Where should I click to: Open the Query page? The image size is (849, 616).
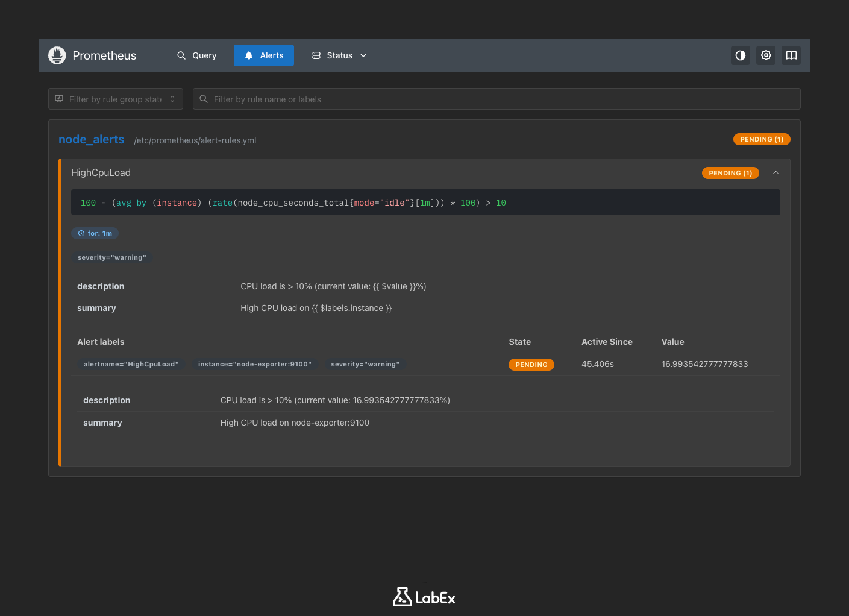coord(196,55)
